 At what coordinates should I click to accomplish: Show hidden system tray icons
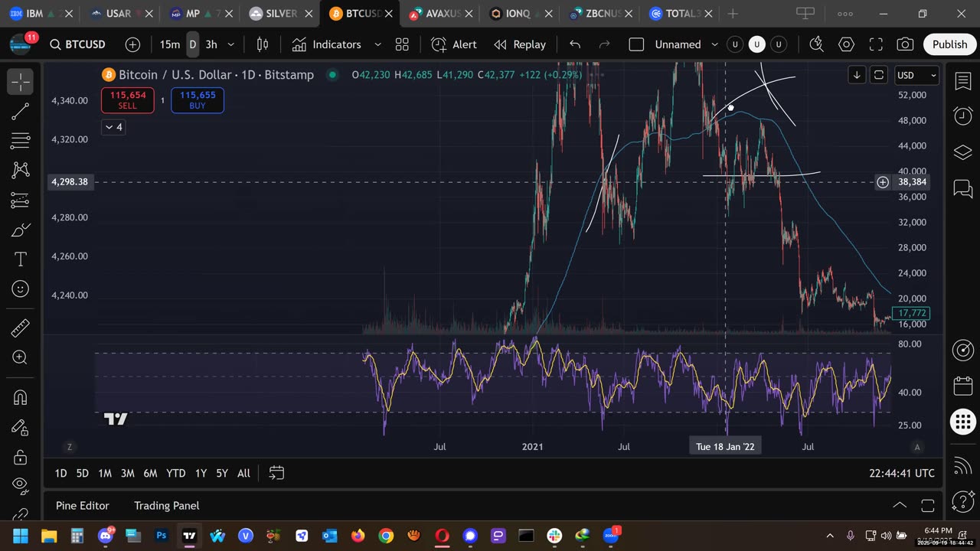[830, 536]
